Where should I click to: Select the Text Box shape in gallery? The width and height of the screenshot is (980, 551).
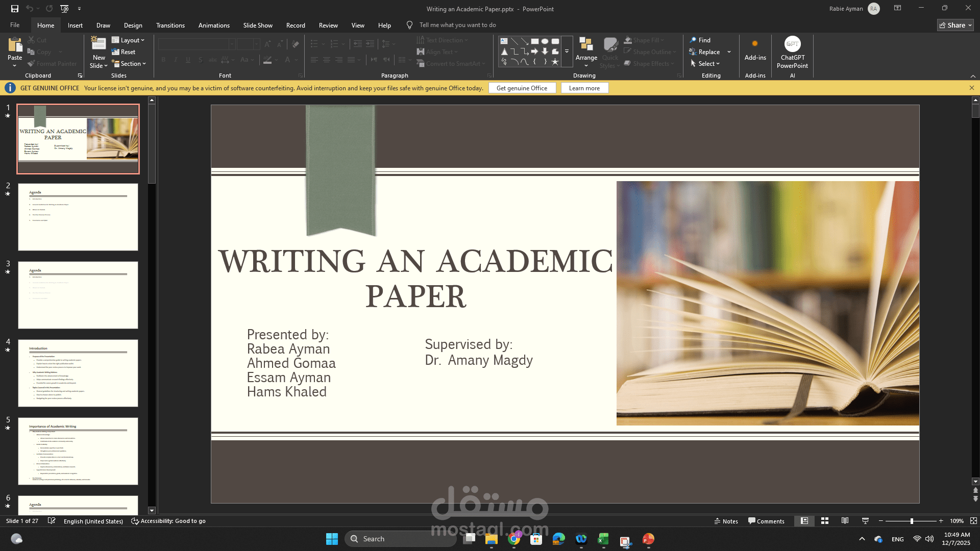click(x=504, y=41)
